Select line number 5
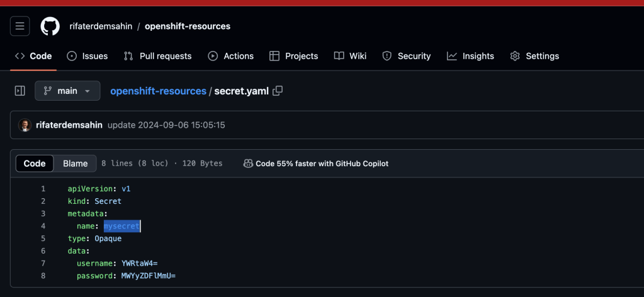Image resolution: width=644 pixels, height=297 pixels. (x=43, y=238)
